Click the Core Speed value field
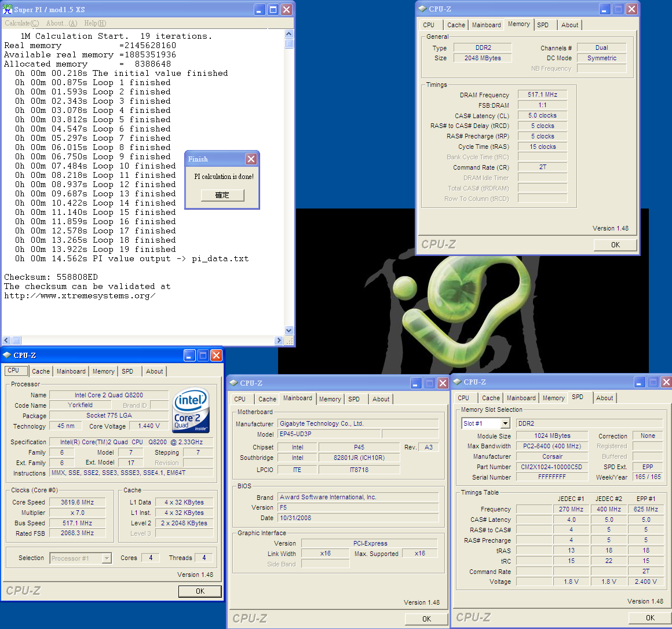The image size is (672, 629). click(77, 502)
